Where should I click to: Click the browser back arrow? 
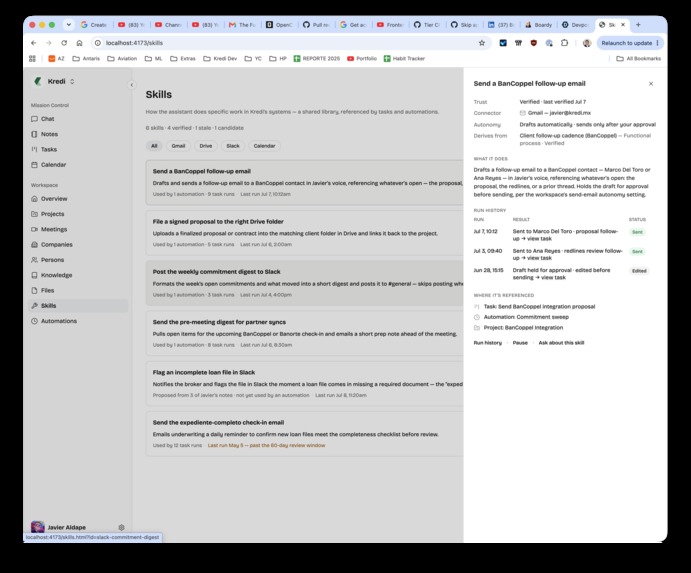click(x=33, y=43)
